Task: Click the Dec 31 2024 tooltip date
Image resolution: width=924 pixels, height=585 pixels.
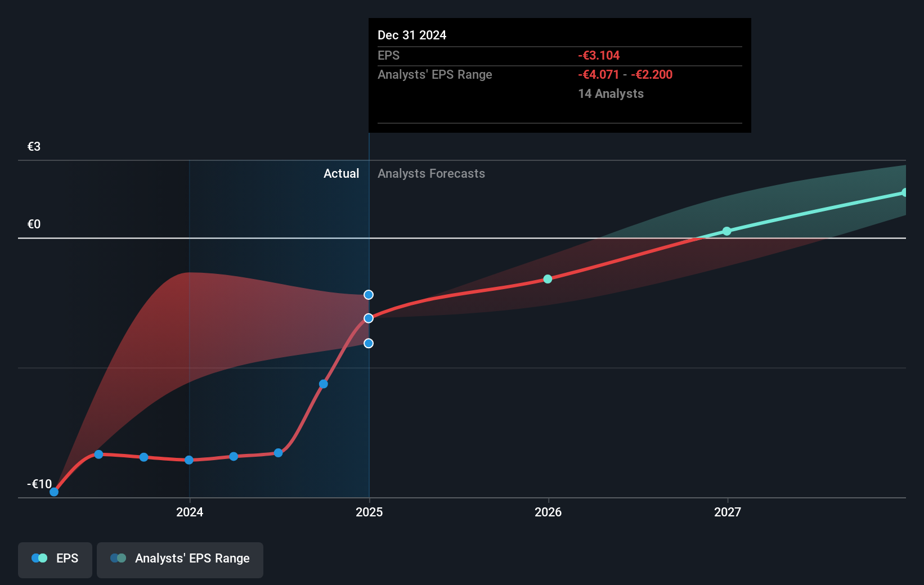Action: (412, 35)
